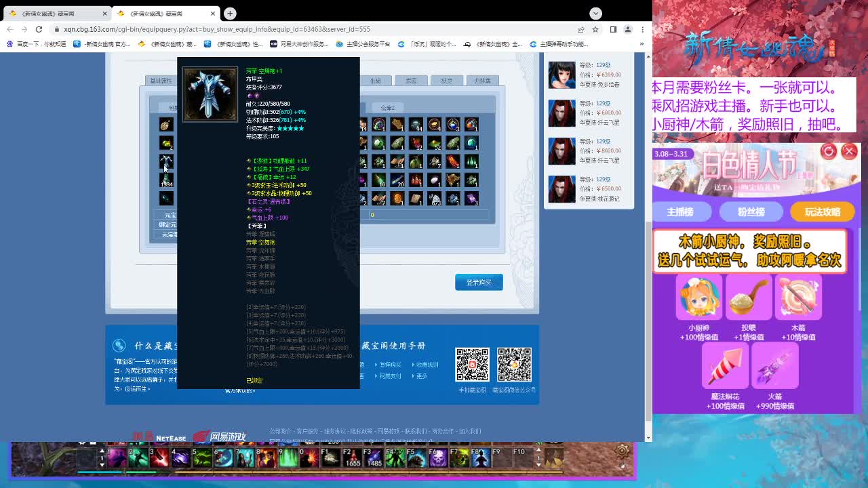Reload the current browser page
The width and height of the screenshot is (868, 488).
[x=39, y=29]
